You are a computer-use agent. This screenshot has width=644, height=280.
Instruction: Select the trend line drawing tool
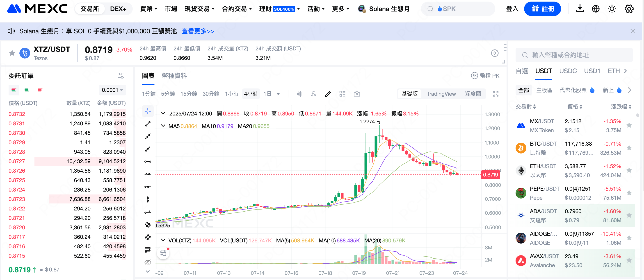148,124
